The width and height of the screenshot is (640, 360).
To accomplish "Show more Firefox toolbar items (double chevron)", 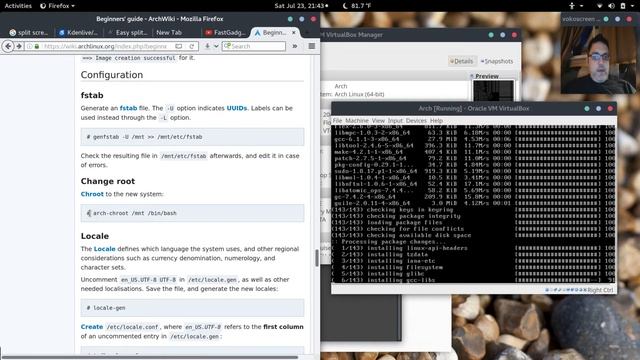I will point(295,46).
